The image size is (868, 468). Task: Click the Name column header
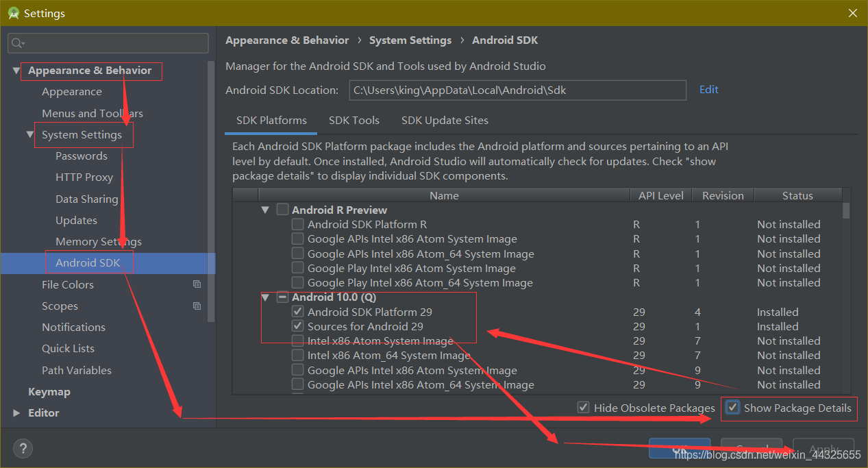coord(444,195)
